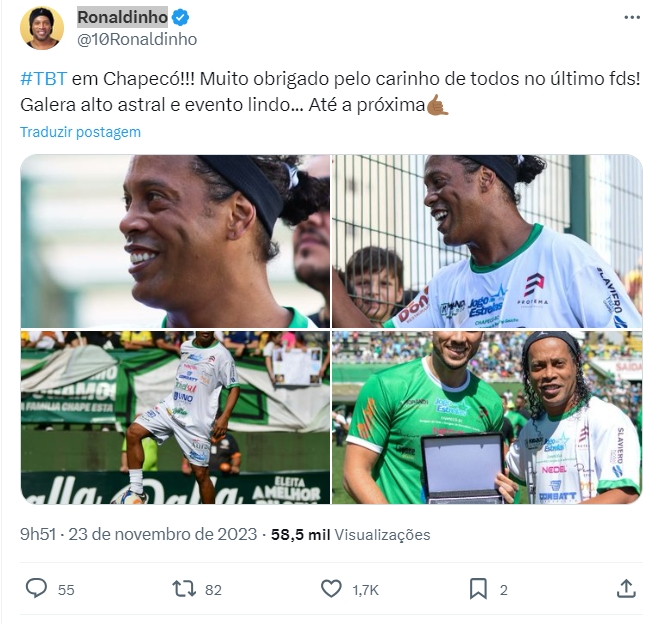648x624 pixels.
Task: Click the 58,5 mil Visualizações count
Action: 350,535
